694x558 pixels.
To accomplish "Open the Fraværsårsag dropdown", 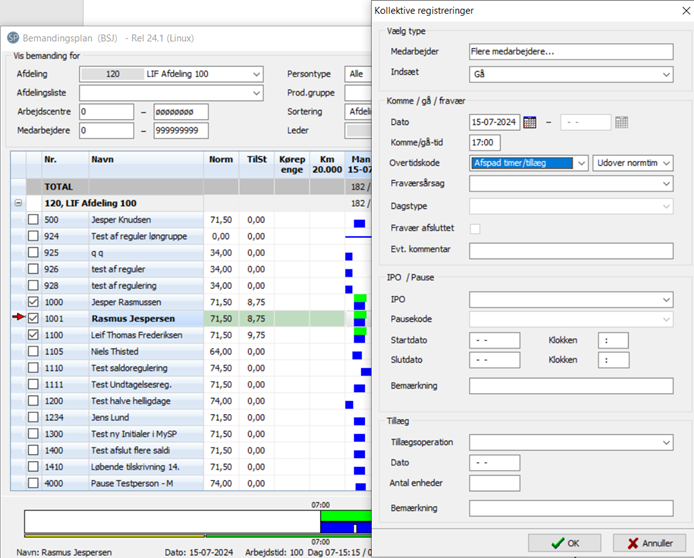I will [x=666, y=184].
